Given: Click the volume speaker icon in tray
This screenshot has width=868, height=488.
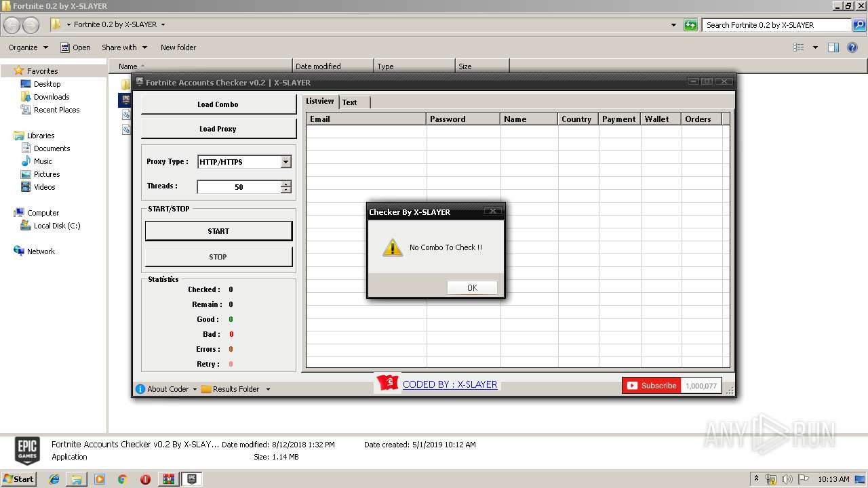Looking at the screenshot, I should click(787, 479).
